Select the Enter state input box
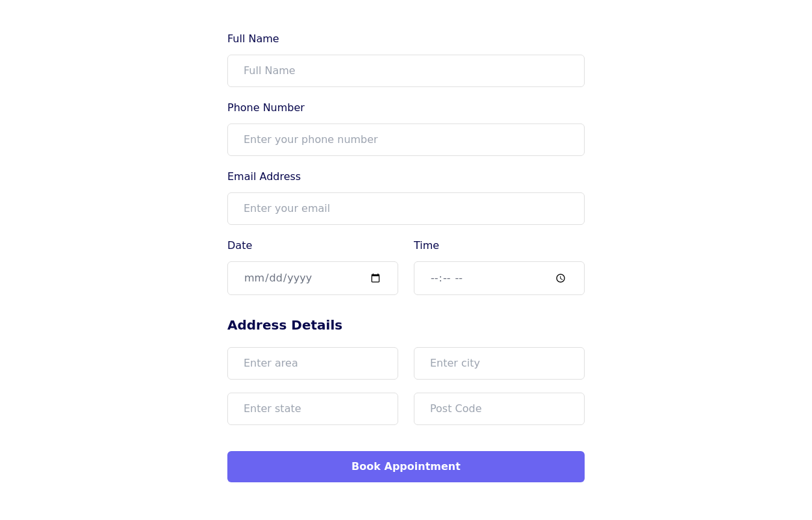Screen dimensions: 812x520 coord(312,409)
